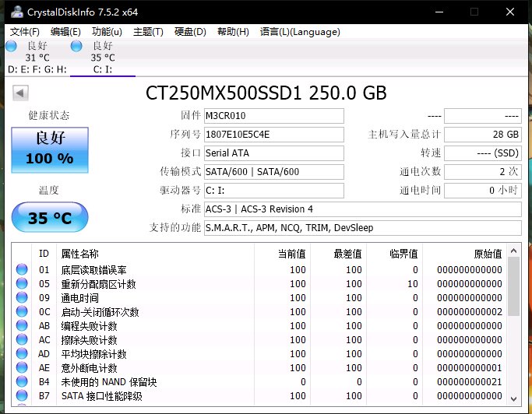Image resolution: width=532 pixels, height=414 pixels.
Task: Maximize the CrystalDiskInfo window
Action: (x=474, y=12)
